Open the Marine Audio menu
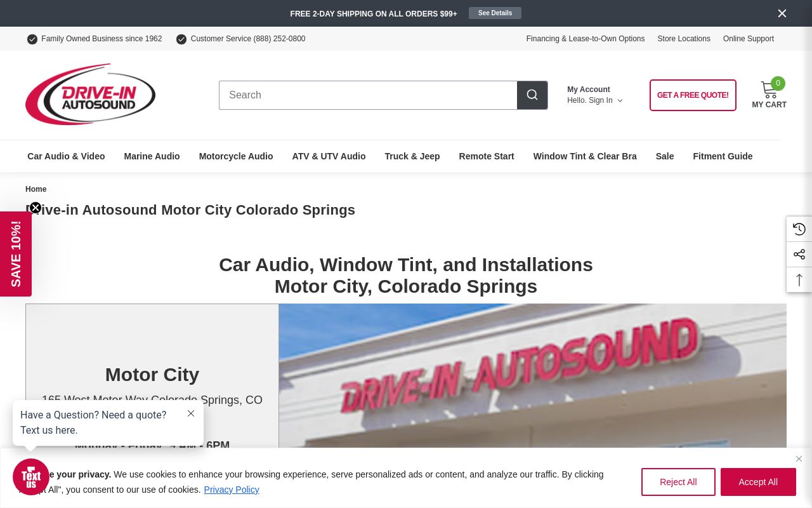Image resolution: width=812 pixels, height=508 pixels. [152, 156]
